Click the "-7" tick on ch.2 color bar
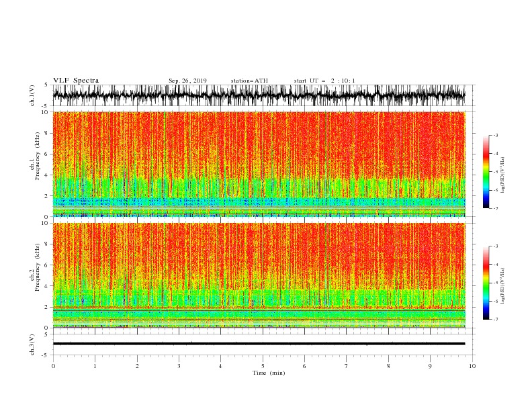The width and height of the screenshot is (532, 411). click(496, 319)
